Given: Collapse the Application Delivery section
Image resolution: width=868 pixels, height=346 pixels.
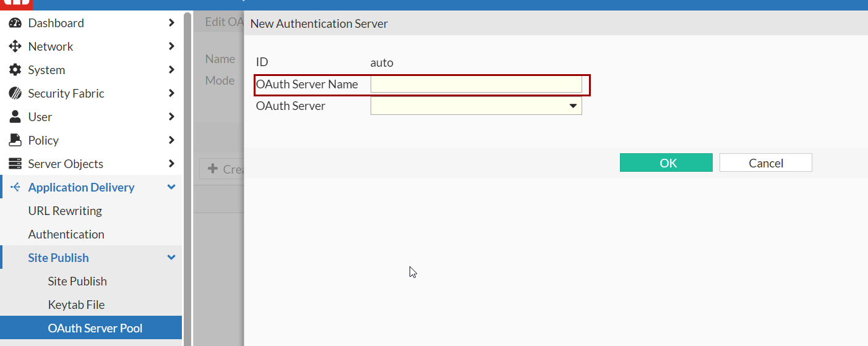Looking at the screenshot, I should click(x=171, y=187).
